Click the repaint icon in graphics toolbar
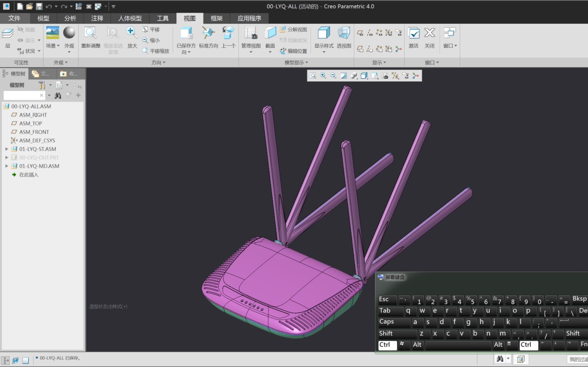588x367 pixels. (343, 76)
